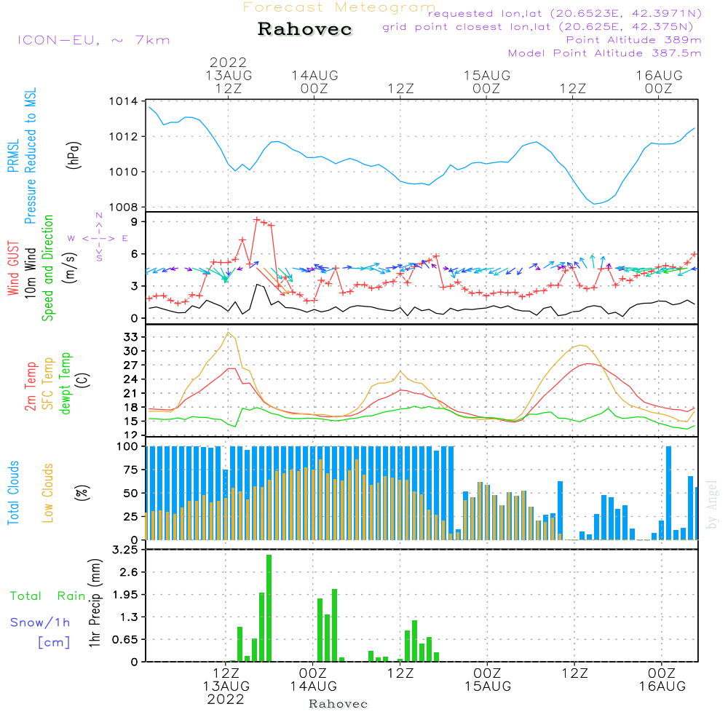Click the orange 'SFC Temp' label
Image resolution: width=728 pixels, height=728 pixels.
pos(48,384)
